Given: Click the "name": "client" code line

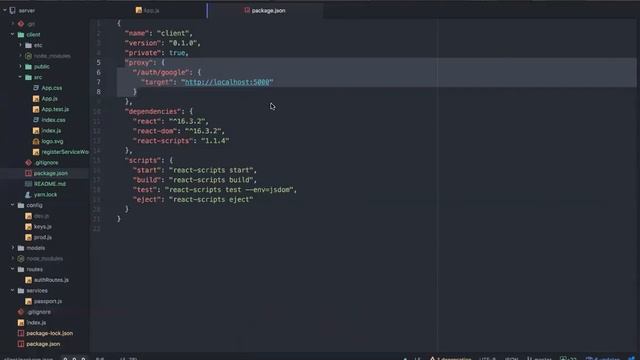Looking at the screenshot, I should (158, 33).
